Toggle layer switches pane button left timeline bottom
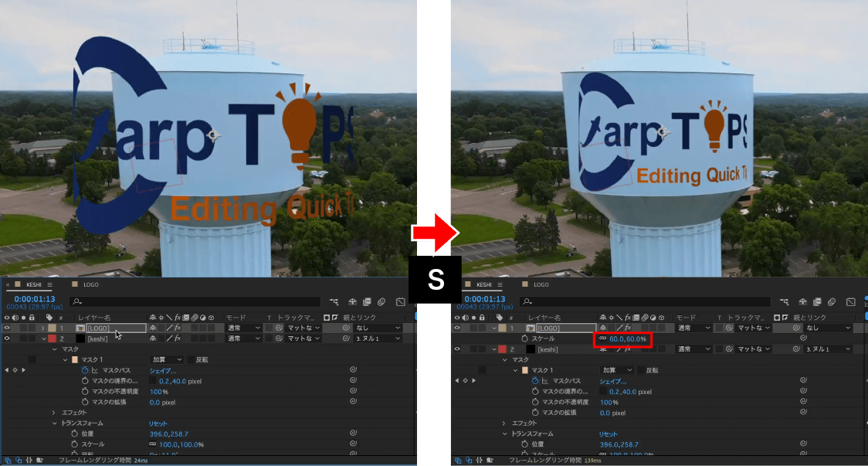This screenshot has width=868, height=466. [8, 461]
